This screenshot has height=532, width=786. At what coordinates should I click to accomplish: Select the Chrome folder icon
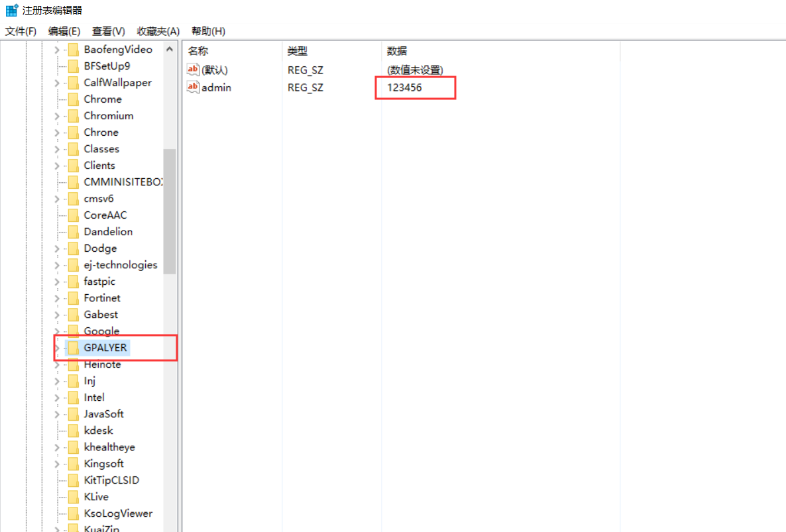pos(73,99)
